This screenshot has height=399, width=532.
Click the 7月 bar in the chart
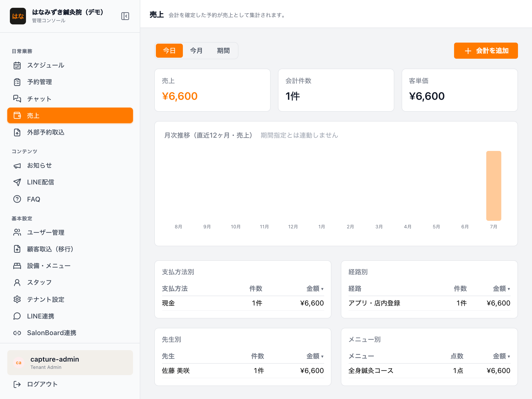coord(494,186)
